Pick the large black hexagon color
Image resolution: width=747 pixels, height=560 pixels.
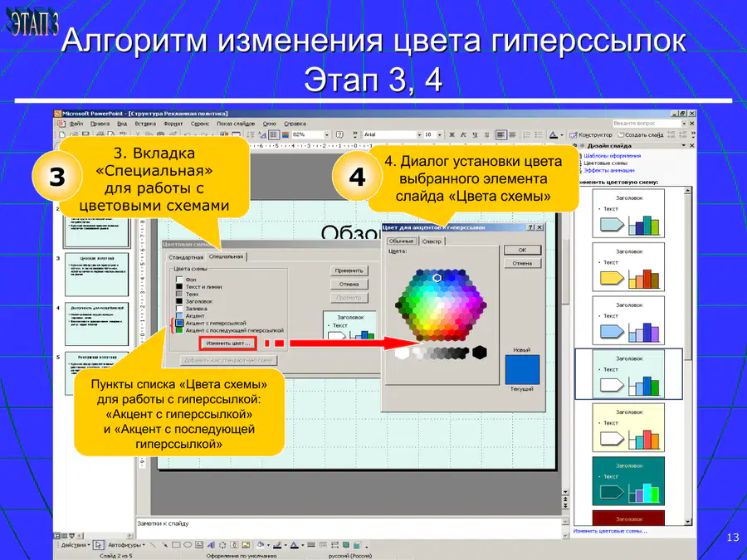coord(480,353)
